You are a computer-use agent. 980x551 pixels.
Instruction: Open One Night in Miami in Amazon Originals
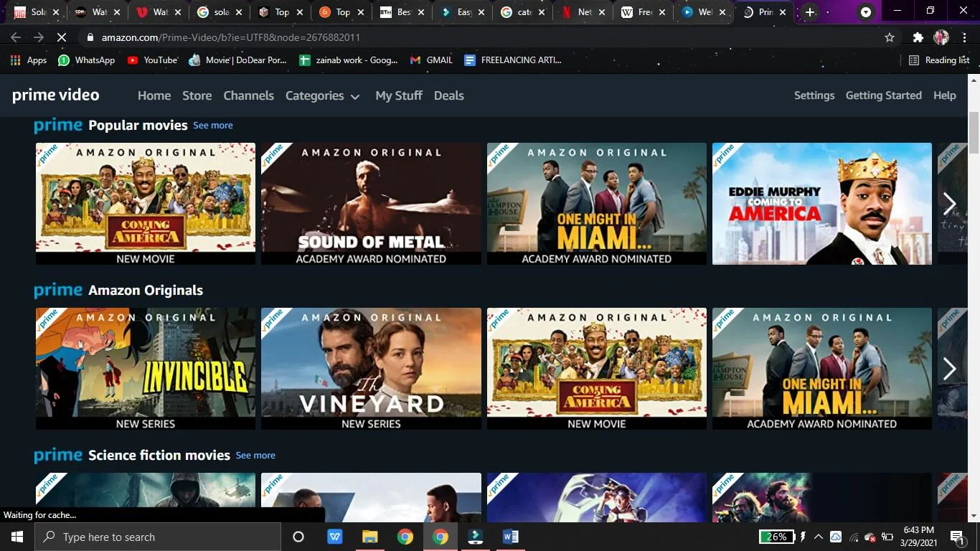[x=822, y=369]
